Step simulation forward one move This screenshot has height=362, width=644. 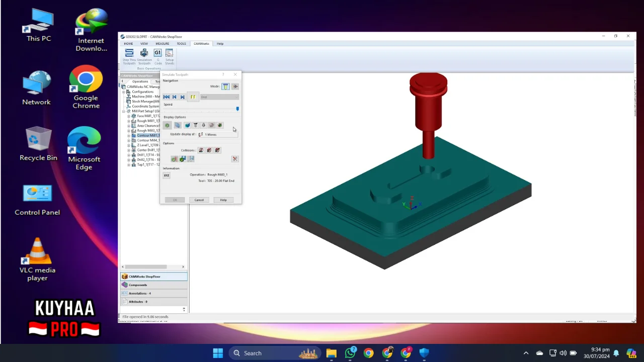pyautogui.click(x=182, y=97)
